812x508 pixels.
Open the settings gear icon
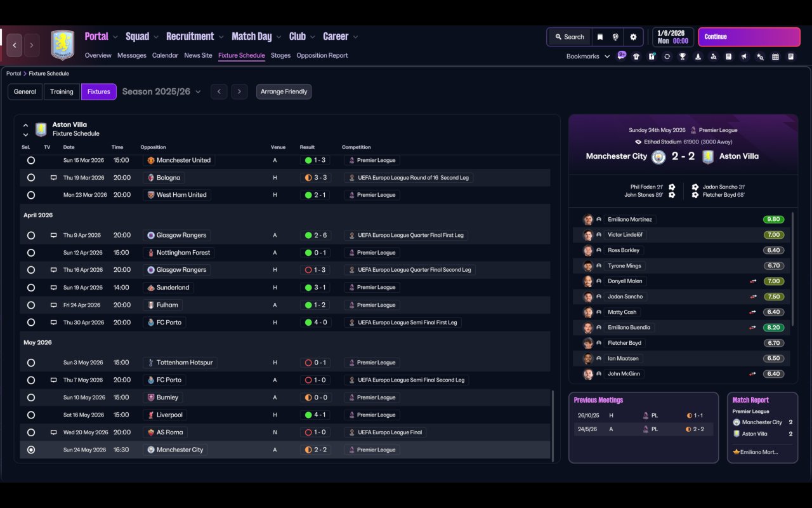[x=633, y=37]
